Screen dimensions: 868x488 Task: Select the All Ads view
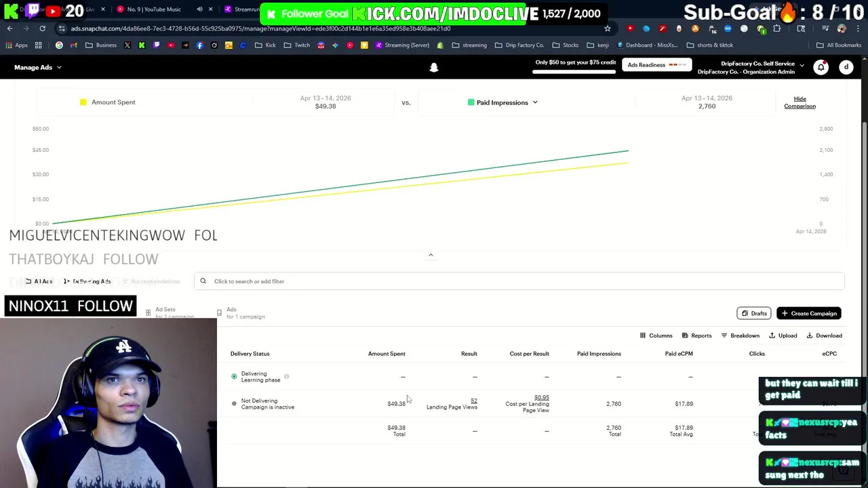pyautogui.click(x=39, y=281)
